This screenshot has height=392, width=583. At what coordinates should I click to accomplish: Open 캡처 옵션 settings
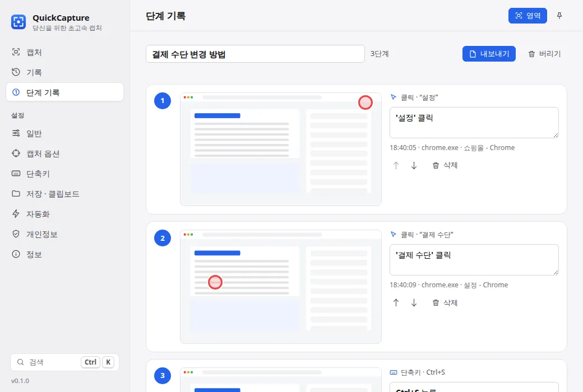pyautogui.click(x=64, y=153)
